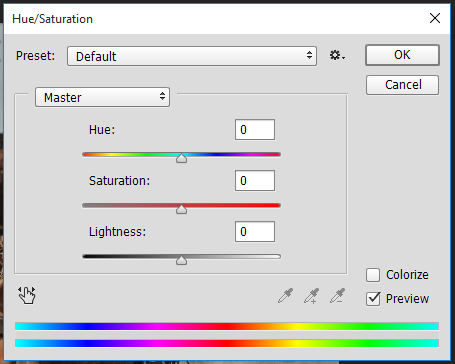Focus the Lightness value input field
Image resolution: width=455 pixels, height=364 pixels.
tap(255, 232)
